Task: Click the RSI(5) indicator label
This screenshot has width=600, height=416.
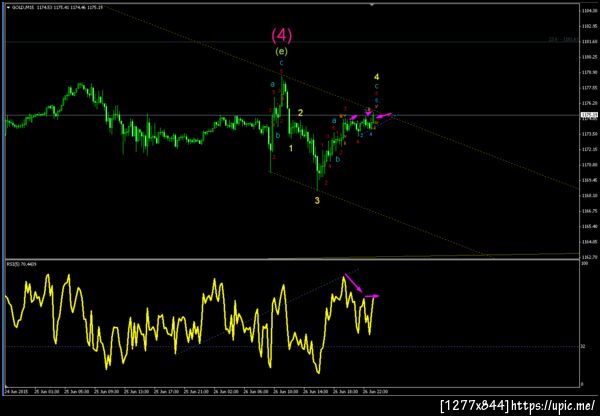Action: [22, 264]
